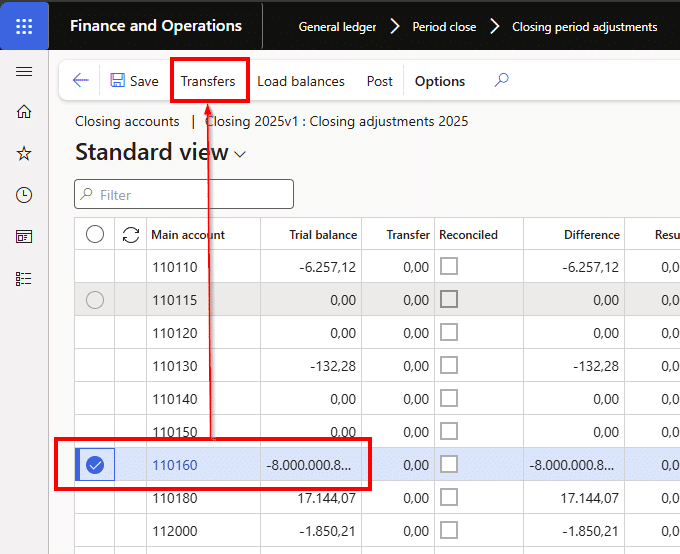The width and height of the screenshot is (680, 554).
Task: Click the Difference column header
Action: (592, 235)
